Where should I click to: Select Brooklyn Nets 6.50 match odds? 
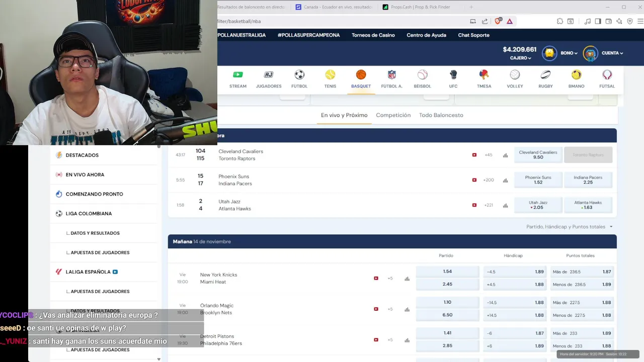click(x=447, y=315)
